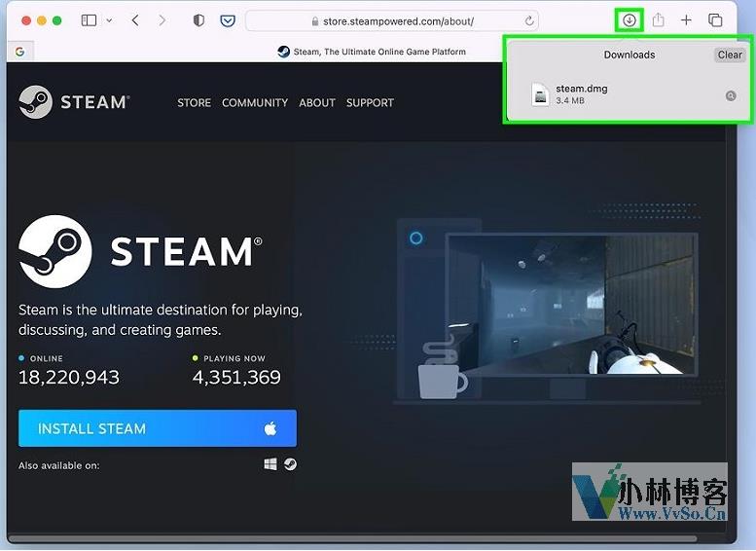
Task: Click the 3.4 MB file size text
Action: pyautogui.click(x=570, y=101)
